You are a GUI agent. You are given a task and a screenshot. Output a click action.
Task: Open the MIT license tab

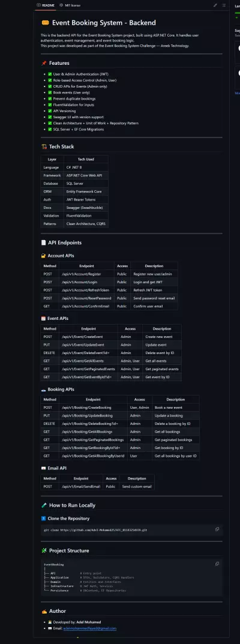click(70, 5)
